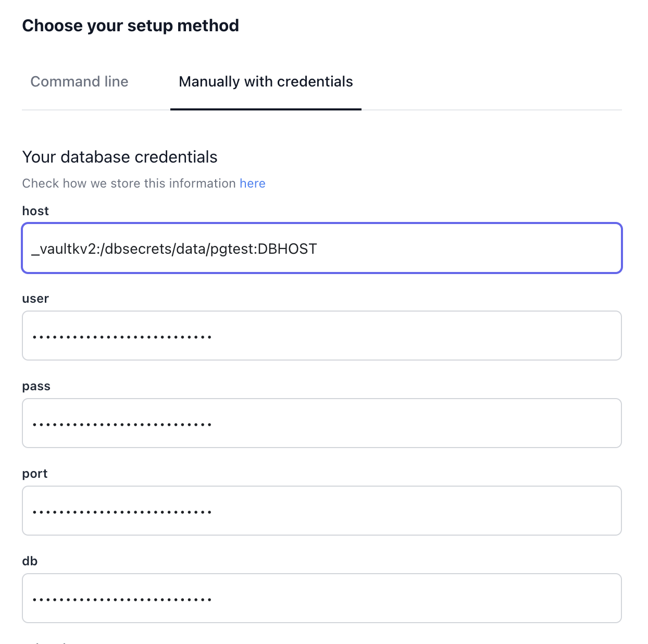
Task: Click the 'user' field label
Action: (35, 299)
